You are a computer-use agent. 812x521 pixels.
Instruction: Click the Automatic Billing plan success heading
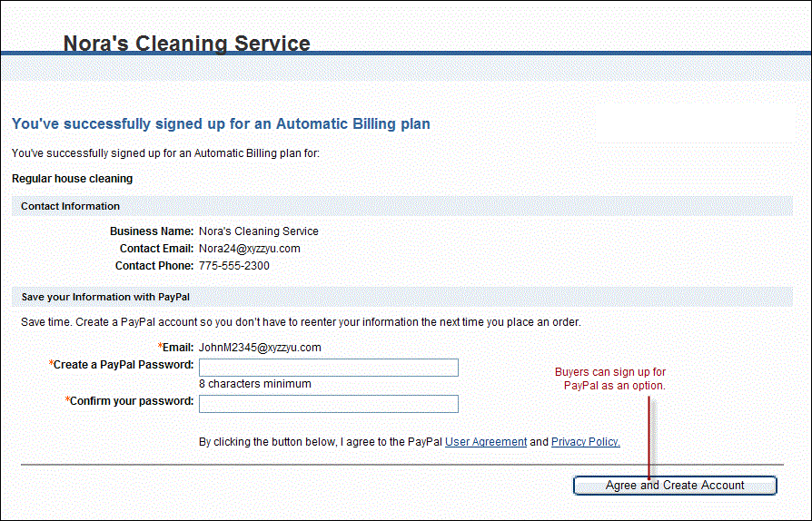click(x=221, y=123)
